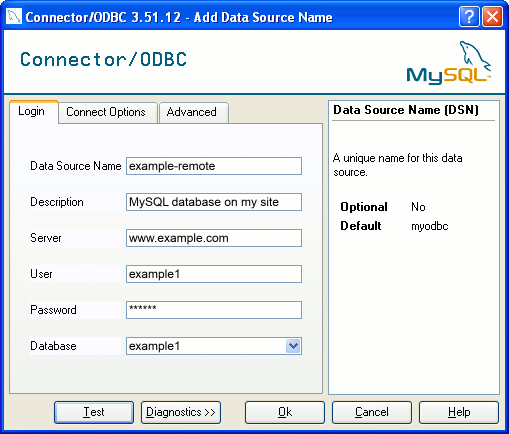Switch to the Connect Options tab
The height and width of the screenshot is (434, 509).
pyautogui.click(x=107, y=112)
